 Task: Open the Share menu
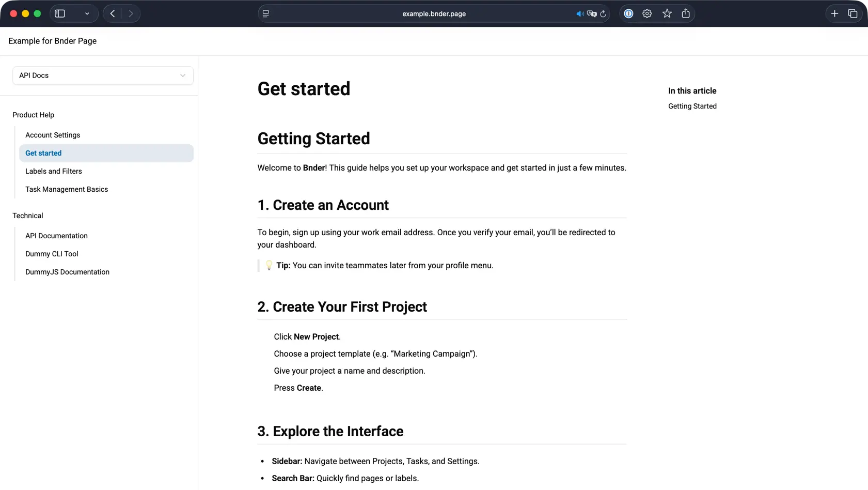point(686,13)
